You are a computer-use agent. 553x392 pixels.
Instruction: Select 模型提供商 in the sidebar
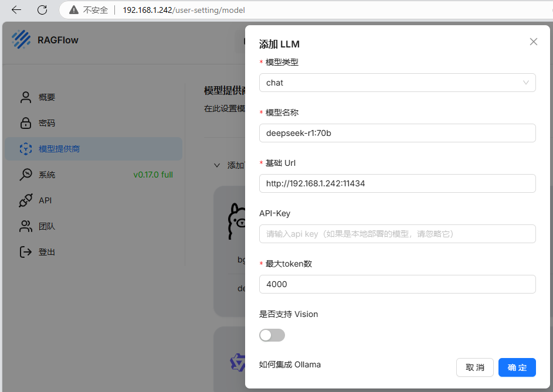(59, 149)
